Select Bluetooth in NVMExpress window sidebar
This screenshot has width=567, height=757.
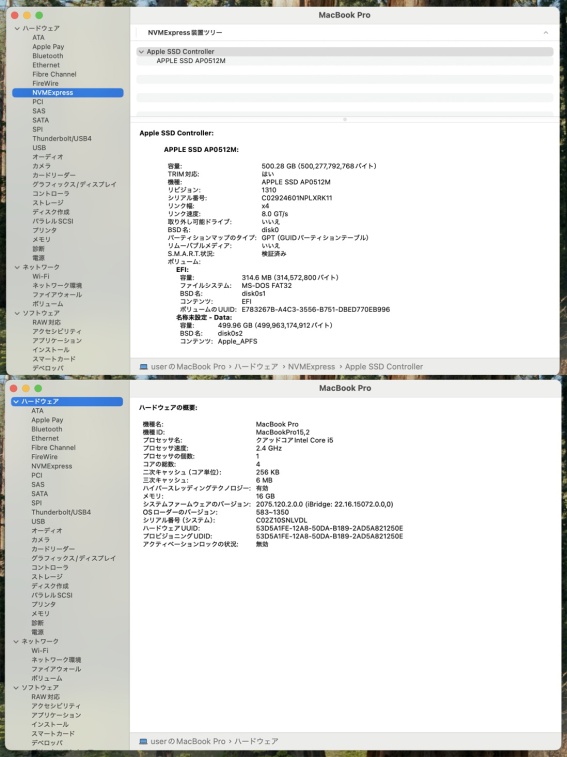point(47,56)
